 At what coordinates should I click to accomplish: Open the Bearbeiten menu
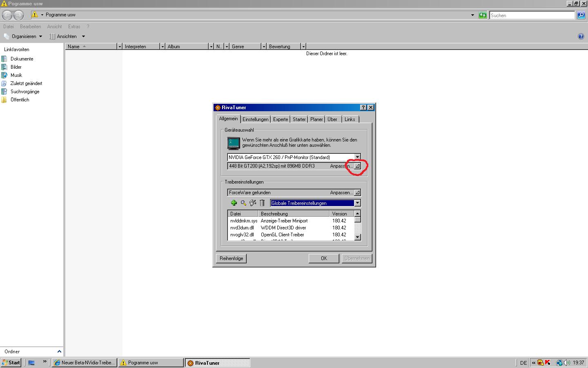pyautogui.click(x=31, y=27)
